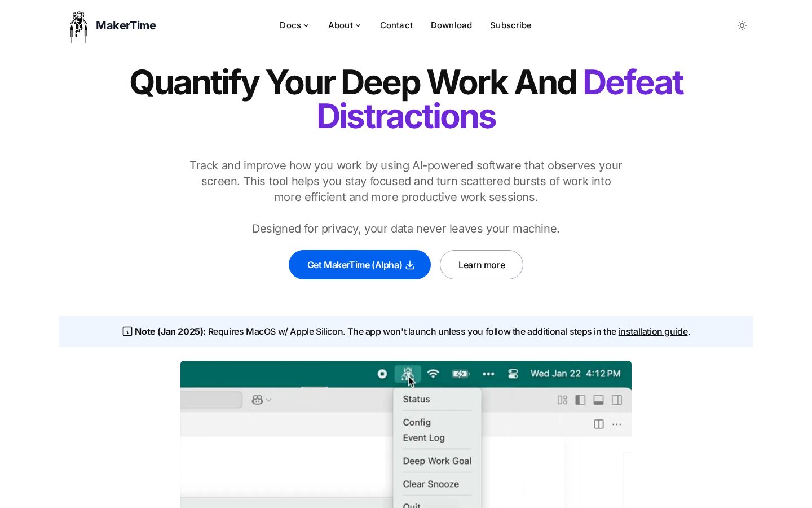The height and width of the screenshot is (508, 812).
Task: Follow the installation guide link
Action: pyautogui.click(x=653, y=331)
